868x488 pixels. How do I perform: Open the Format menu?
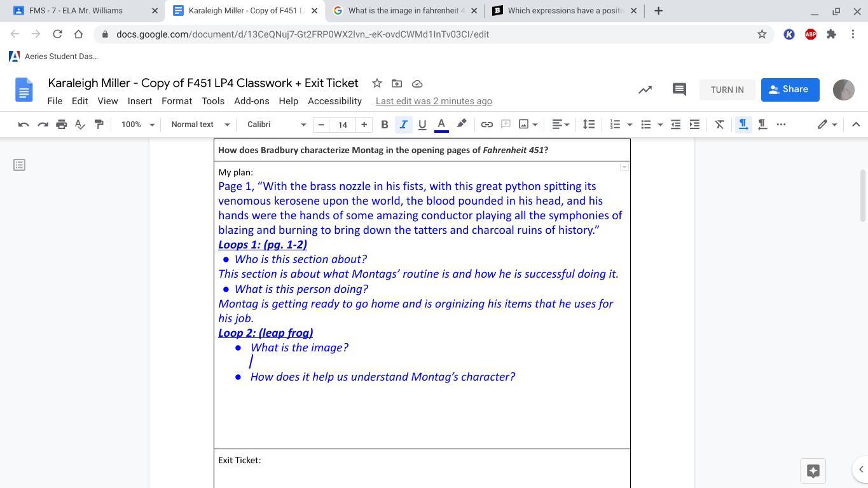click(x=176, y=101)
